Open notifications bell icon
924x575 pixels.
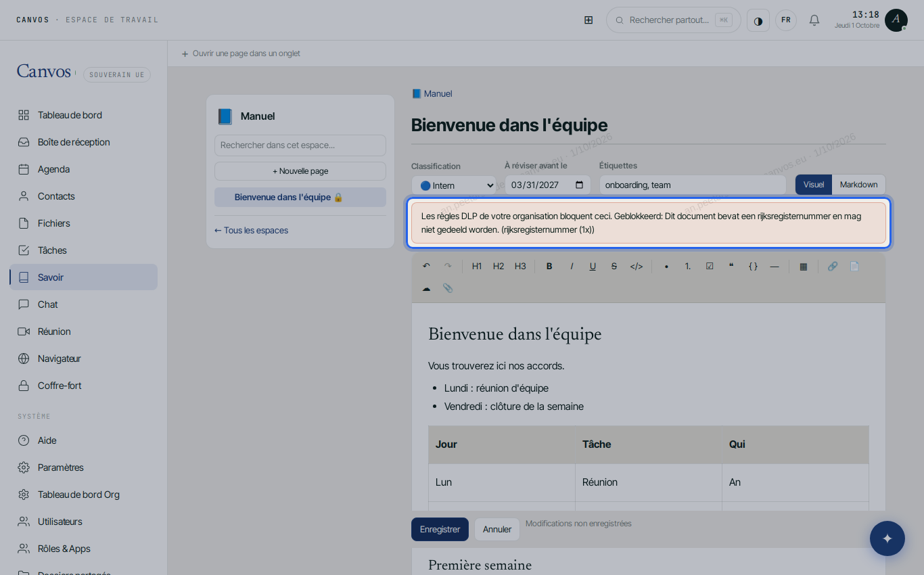coord(814,20)
